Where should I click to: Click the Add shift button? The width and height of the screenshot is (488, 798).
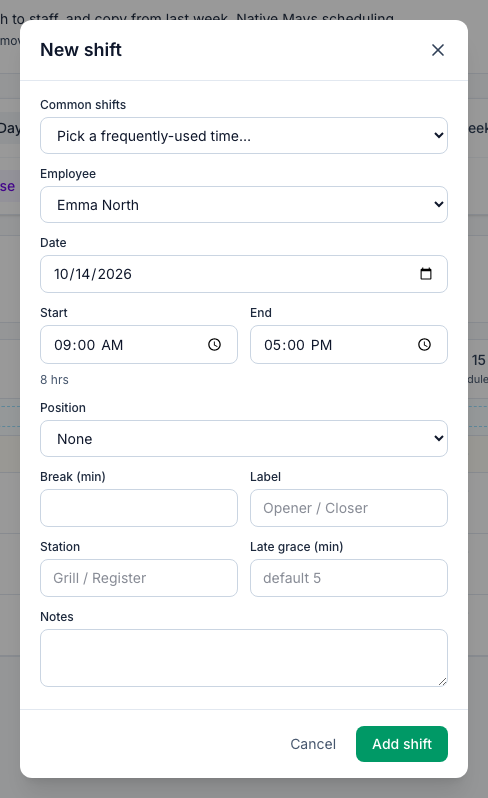pos(401,744)
